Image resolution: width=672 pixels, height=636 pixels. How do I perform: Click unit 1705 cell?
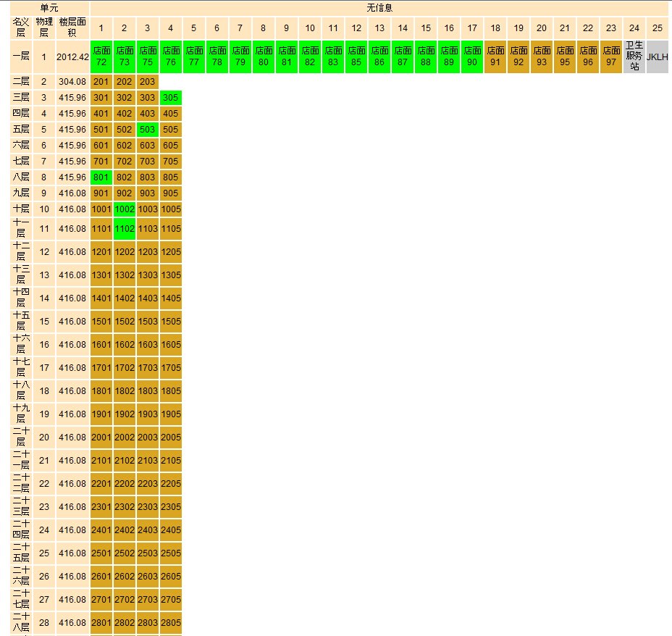pos(171,367)
